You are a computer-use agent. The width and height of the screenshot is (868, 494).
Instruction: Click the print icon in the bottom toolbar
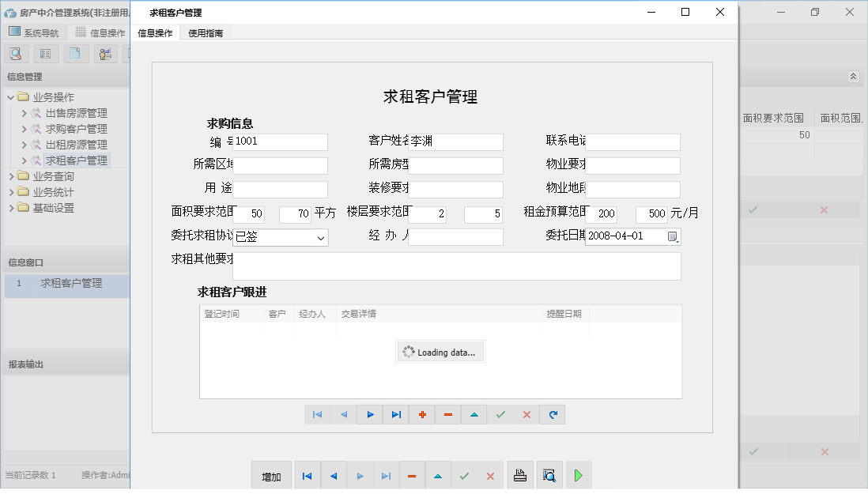point(521,474)
